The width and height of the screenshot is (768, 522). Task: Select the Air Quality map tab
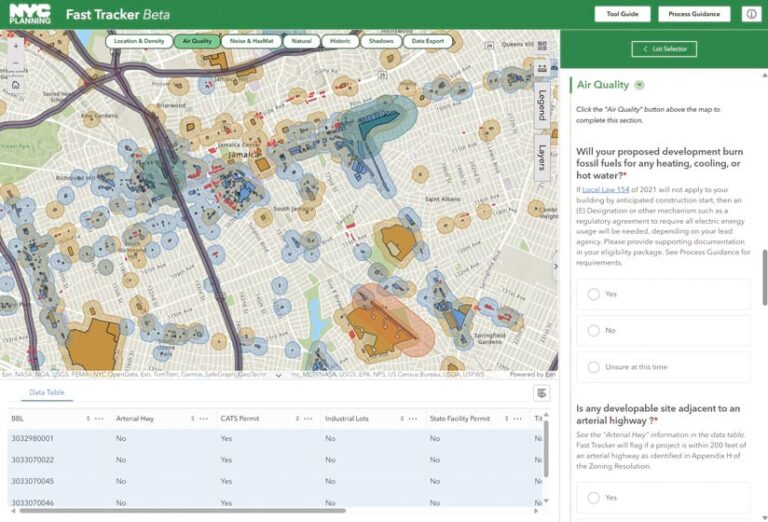coord(197,41)
